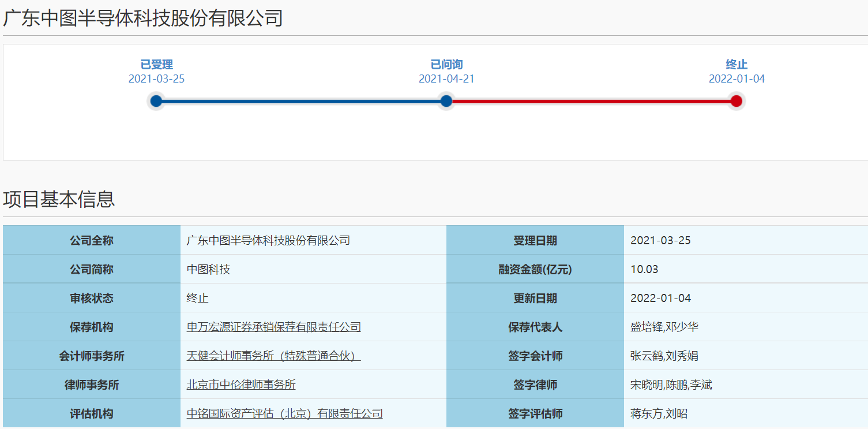The image size is (868, 429).
Task: Click the 盛培锋,邓少华 representatives value
Action: tap(664, 327)
